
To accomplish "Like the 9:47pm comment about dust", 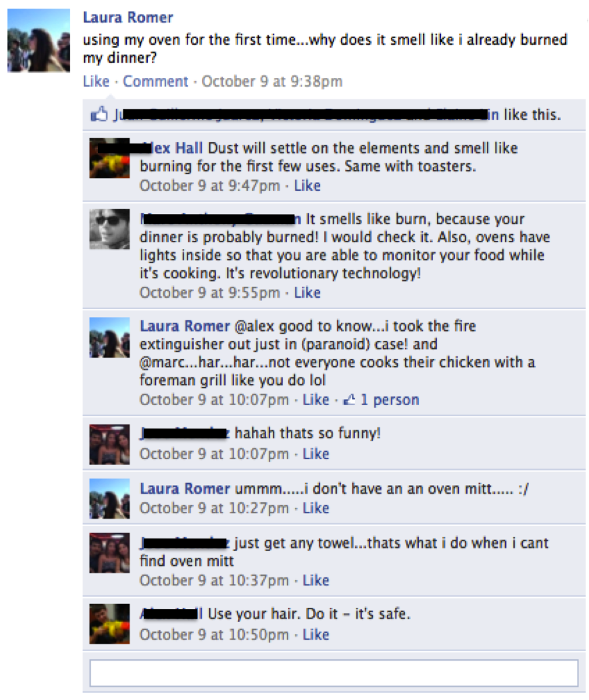I will [307, 186].
